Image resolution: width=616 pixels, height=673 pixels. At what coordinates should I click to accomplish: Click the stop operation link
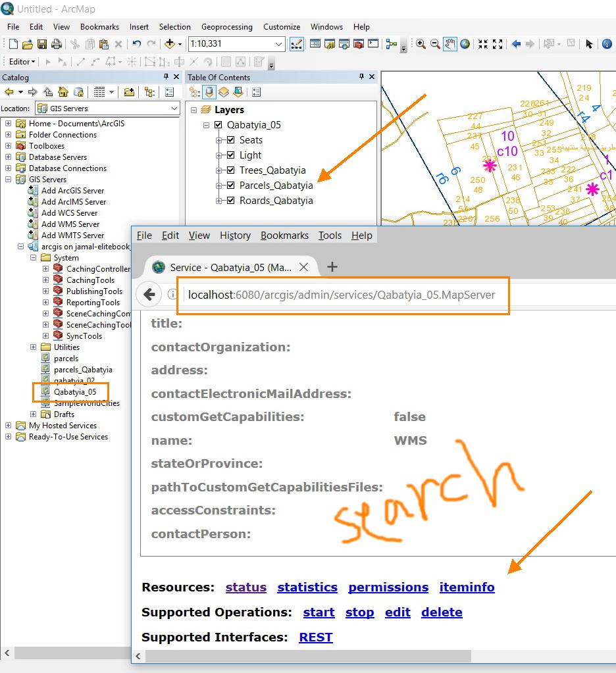360,612
